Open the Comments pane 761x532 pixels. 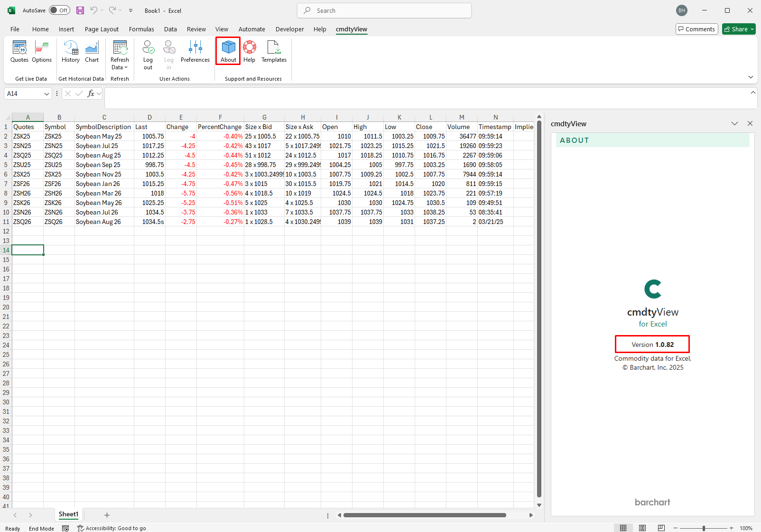[696, 29]
